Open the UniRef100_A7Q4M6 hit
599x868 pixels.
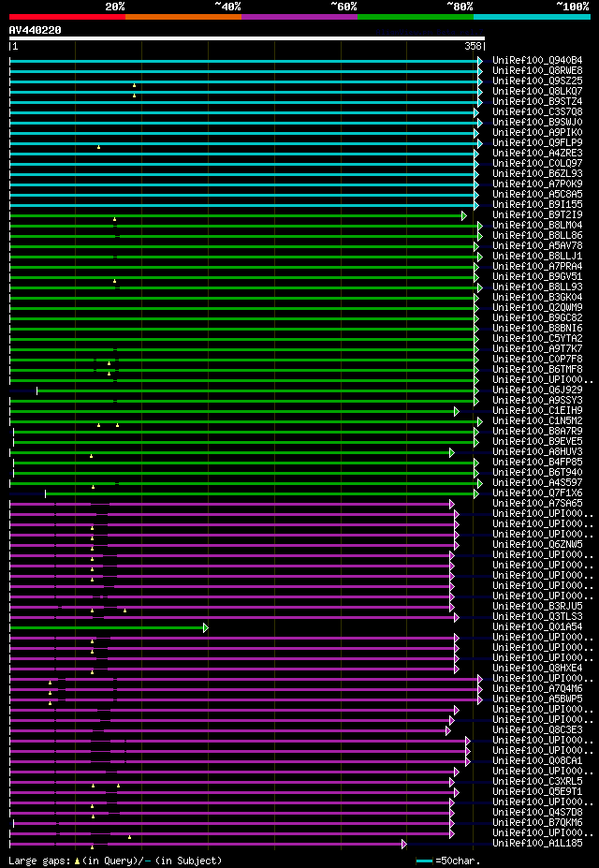click(537, 689)
